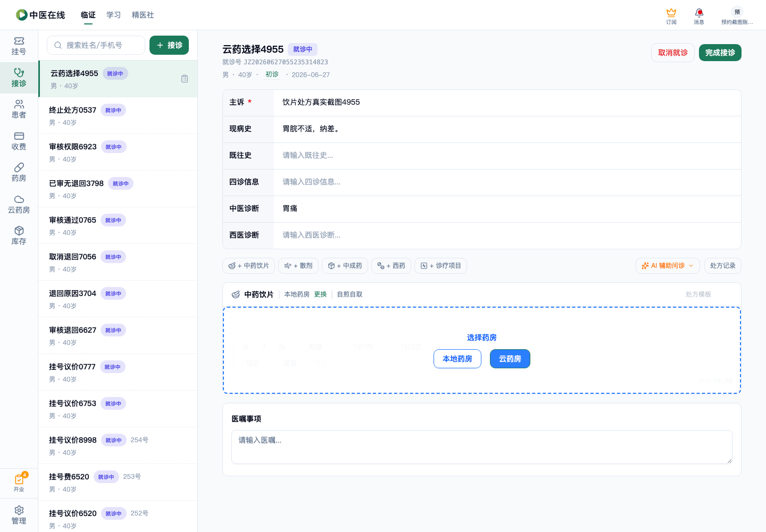The width and height of the screenshot is (766, 532).
Task: Add 西药 prescription
Action: 391,266
